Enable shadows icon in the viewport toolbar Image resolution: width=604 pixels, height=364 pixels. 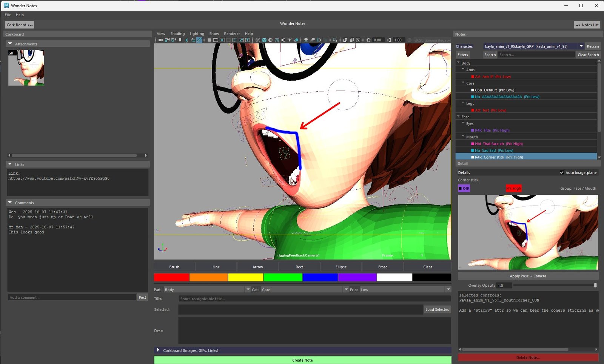pyautogui.click(x=297, y=40)
